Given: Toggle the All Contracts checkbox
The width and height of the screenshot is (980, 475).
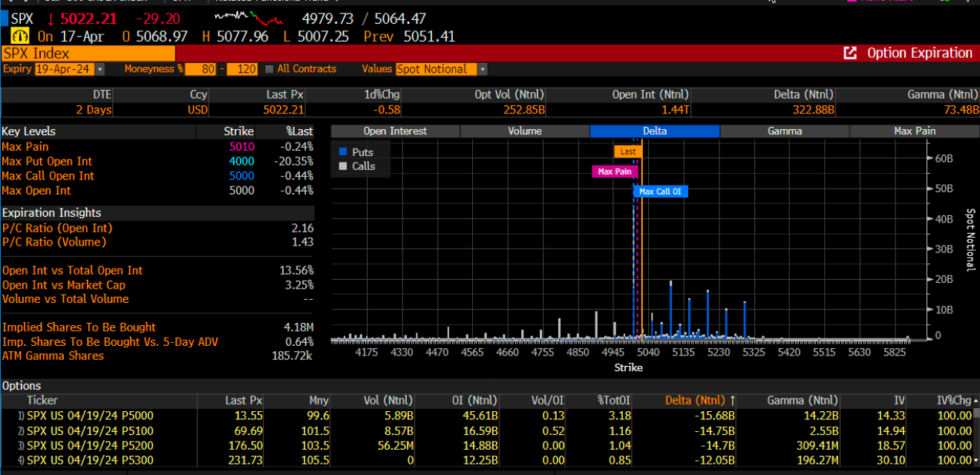Looking at the screenshot, I should [269, 69].
